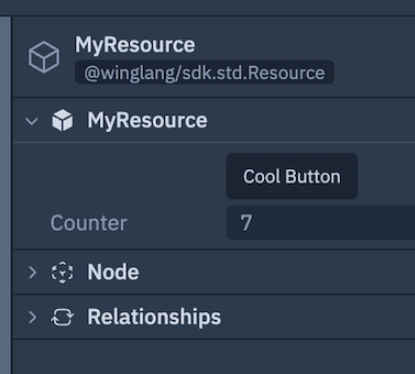The width and height of the screenshot is (415, 374).
Task: Click the solid cube icon in the MyResource section
Action: click(x=62, y=120)
